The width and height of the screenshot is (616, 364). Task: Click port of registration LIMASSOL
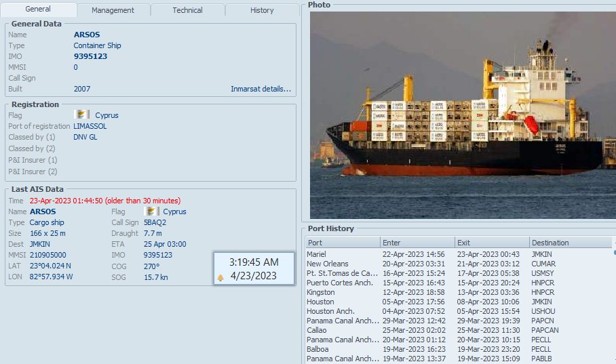(90, 126)
